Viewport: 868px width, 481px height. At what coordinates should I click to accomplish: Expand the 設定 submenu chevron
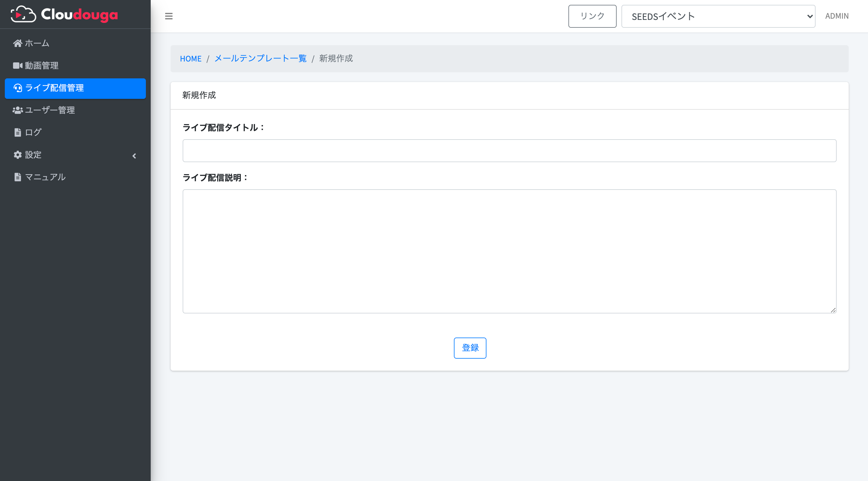[134, 156]
